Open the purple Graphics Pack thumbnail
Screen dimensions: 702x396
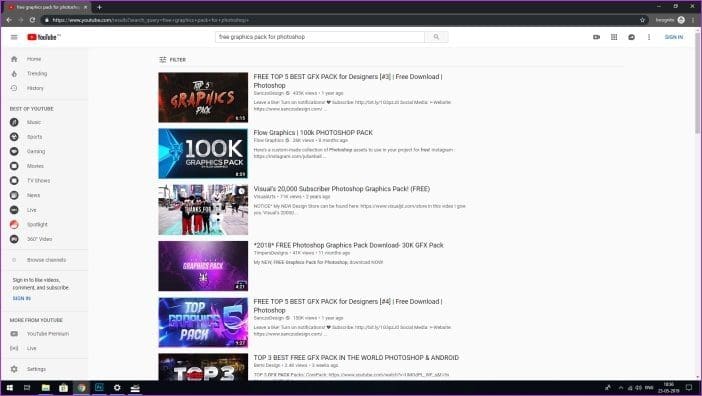203,266
